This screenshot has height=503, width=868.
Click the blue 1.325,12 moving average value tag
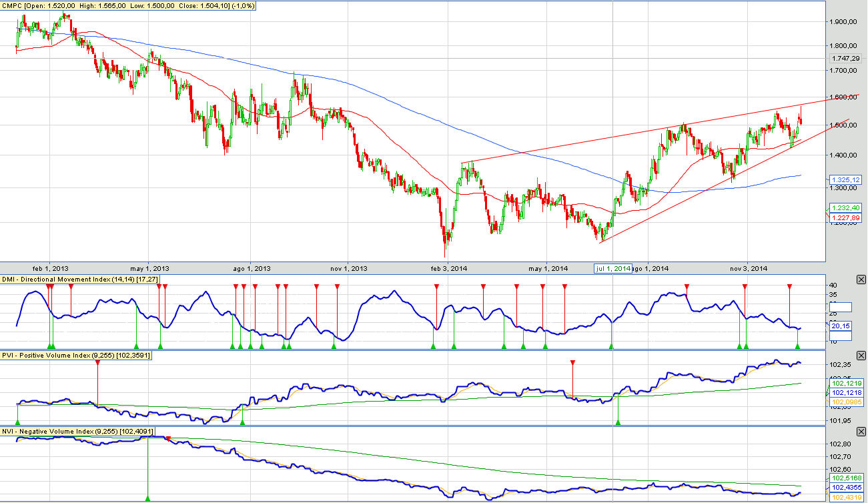pyautogui.click(x=845, y=180)
